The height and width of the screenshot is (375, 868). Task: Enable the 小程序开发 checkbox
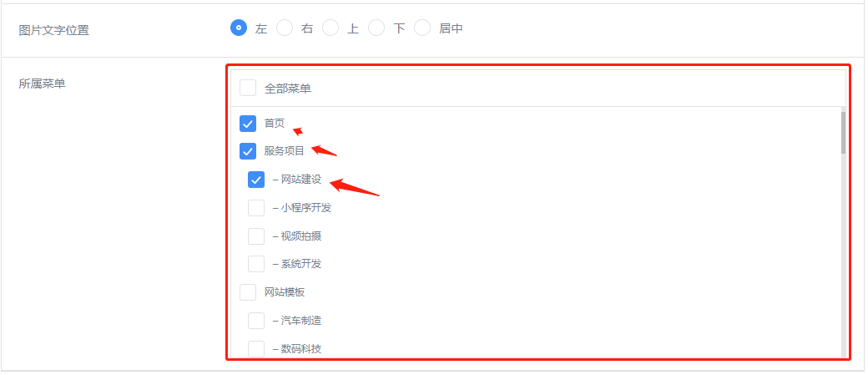pyautogui.click(x=256, y=208)
